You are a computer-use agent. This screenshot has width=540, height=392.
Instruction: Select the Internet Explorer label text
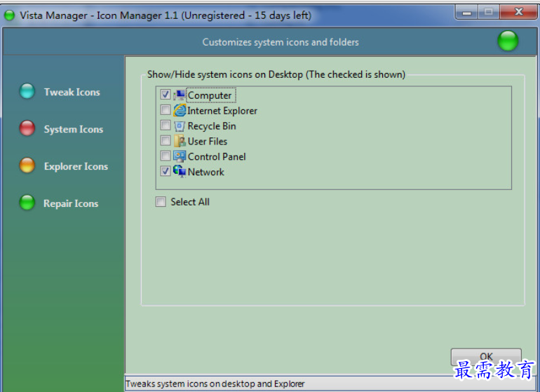(x=222, y=111)
